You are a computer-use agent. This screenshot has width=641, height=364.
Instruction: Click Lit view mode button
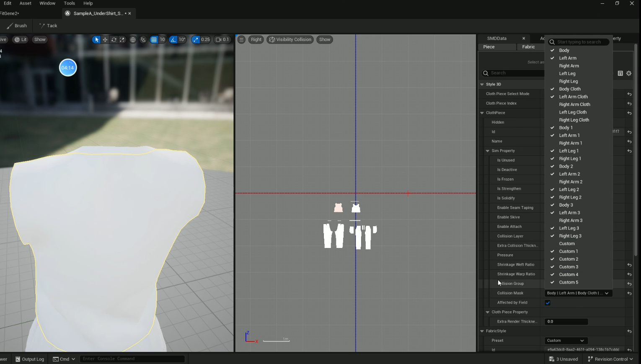(x=21, y=39)
